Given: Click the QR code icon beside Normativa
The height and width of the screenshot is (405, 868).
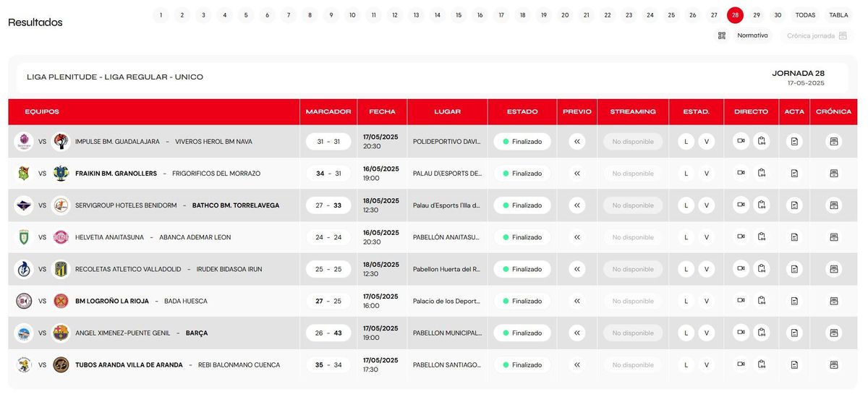Looking at the screenshot, I should pos(721,35).
